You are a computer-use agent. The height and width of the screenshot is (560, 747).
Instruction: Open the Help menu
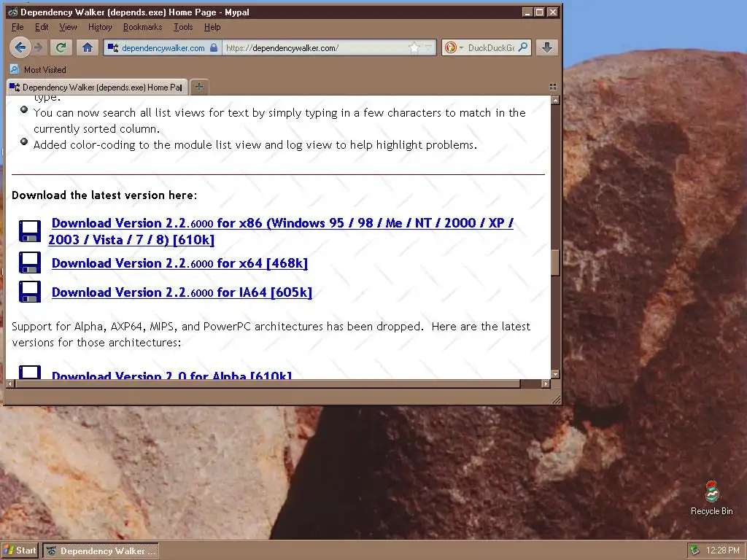click(x=212, y=27)
